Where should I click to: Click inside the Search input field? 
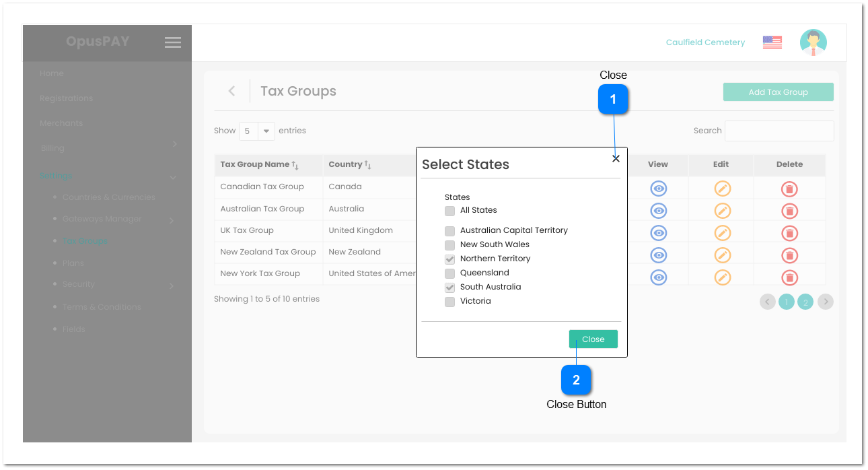pyautogui.click(x=779, y=131)
